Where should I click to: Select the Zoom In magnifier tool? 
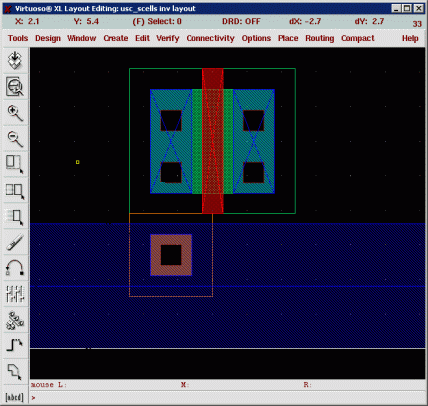pos(15,113)
